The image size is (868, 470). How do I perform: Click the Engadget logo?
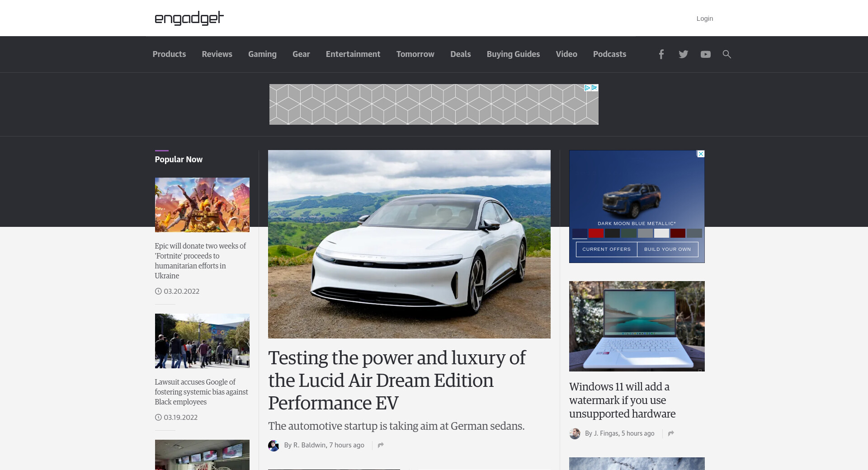[189, 18]
